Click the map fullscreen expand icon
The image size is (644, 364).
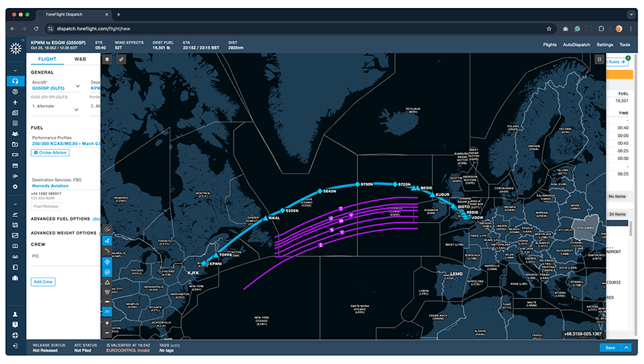pyautogui.click(x=599, y=60)
